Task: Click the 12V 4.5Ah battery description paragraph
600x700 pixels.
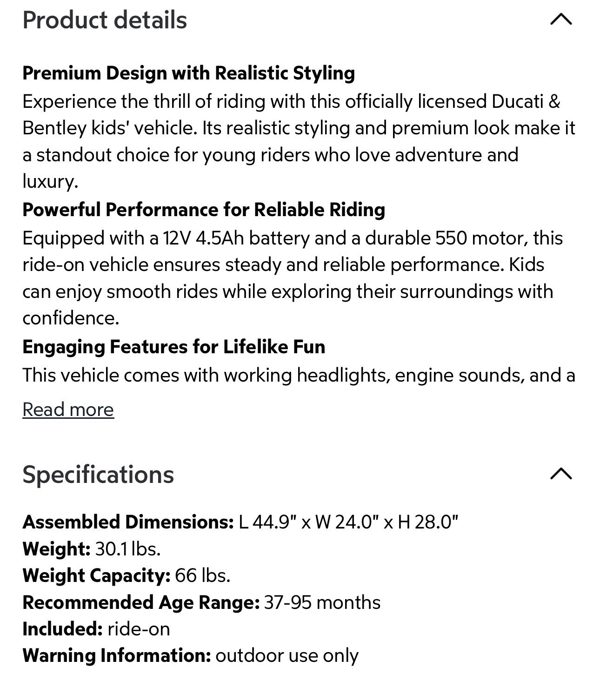Action: pyautogui.click(x=293, y=278)
